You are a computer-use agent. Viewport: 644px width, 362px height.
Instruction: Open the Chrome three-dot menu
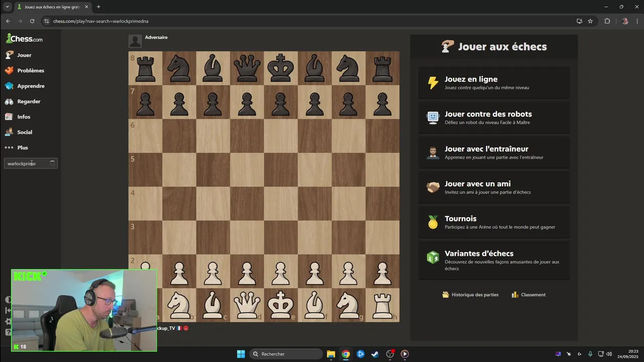(x=636, y=21)
